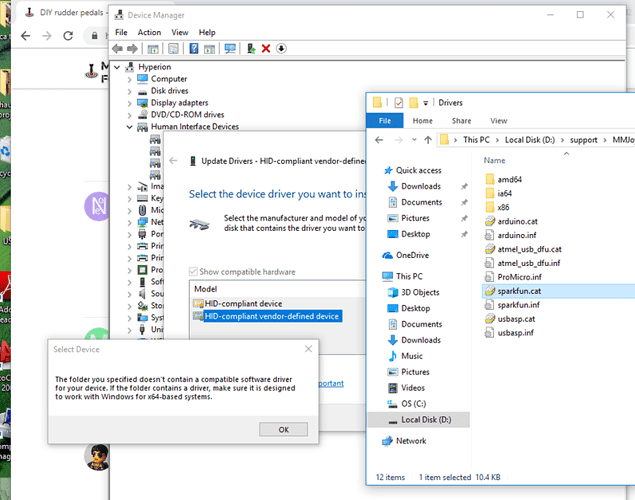Open the amd64 folder
Viewport: 635px width, 500px height.
pyautogui.click(x=510, y=178)
